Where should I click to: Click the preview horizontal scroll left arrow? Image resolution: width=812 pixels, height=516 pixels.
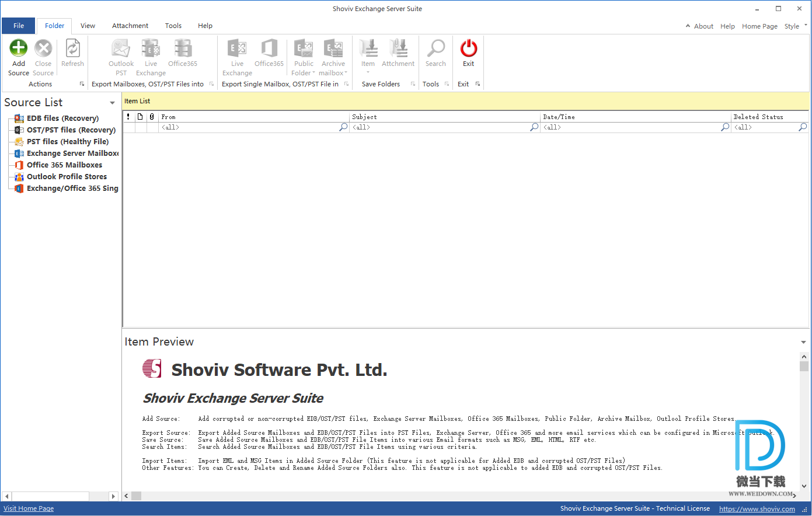tap(127, 496)
